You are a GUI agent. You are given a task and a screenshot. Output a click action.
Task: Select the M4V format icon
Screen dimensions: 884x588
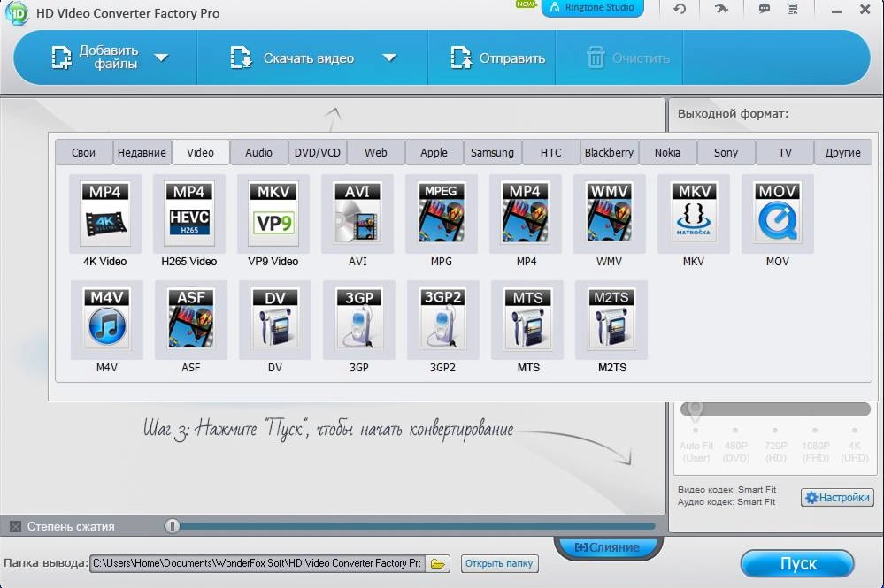point(106,320)
